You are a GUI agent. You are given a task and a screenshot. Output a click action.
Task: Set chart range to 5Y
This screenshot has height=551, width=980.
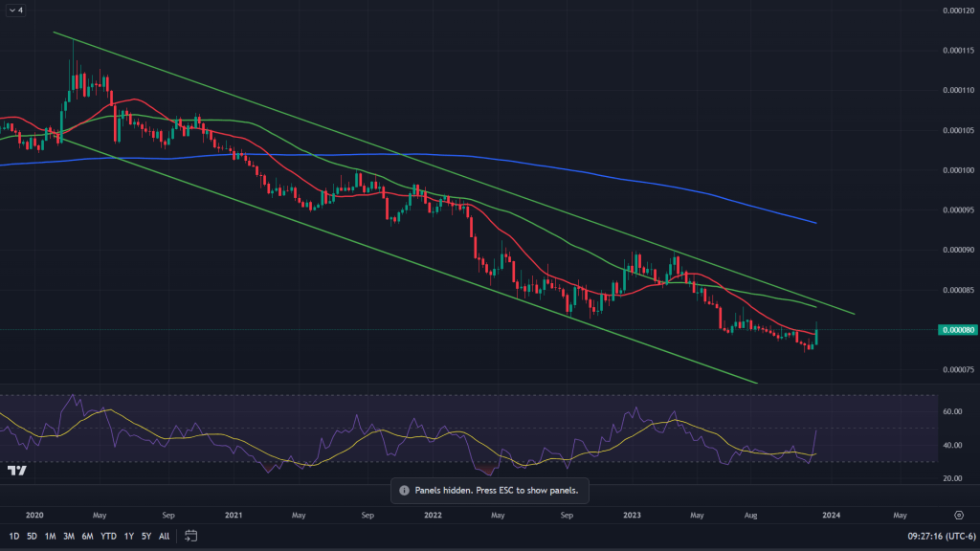pyautogui.click(x=145, y=536)
